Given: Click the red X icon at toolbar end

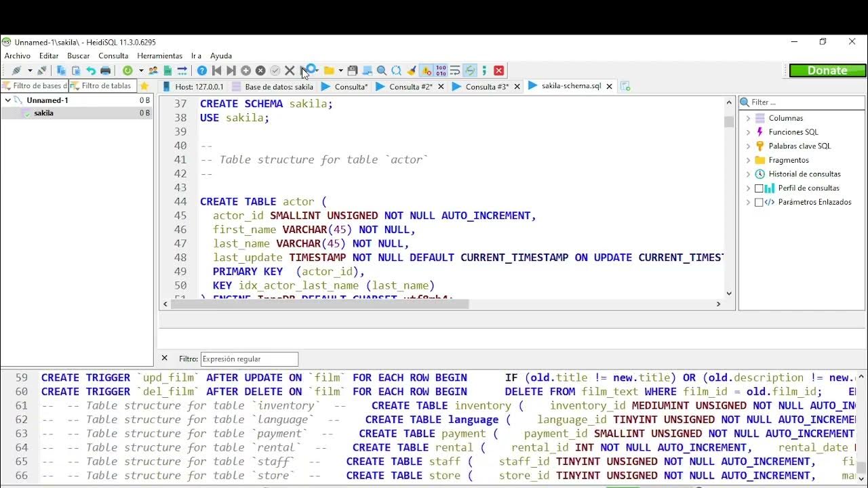Looking at the screenshot, I should pos(499,70).
